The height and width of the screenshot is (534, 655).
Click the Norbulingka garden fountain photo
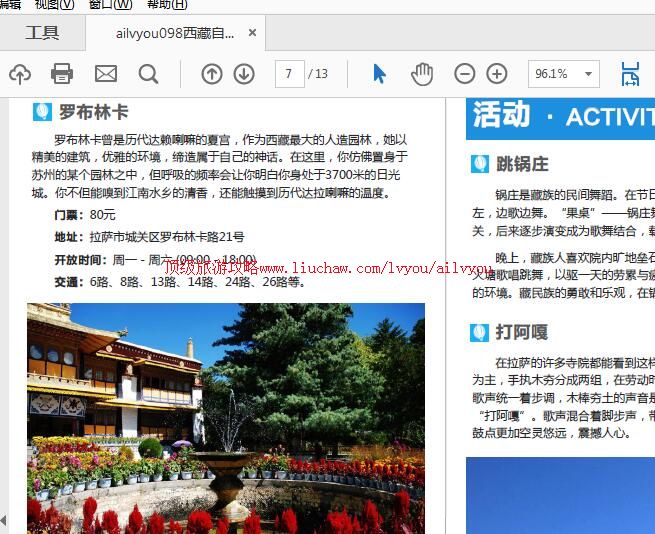[x=226, y=418]
